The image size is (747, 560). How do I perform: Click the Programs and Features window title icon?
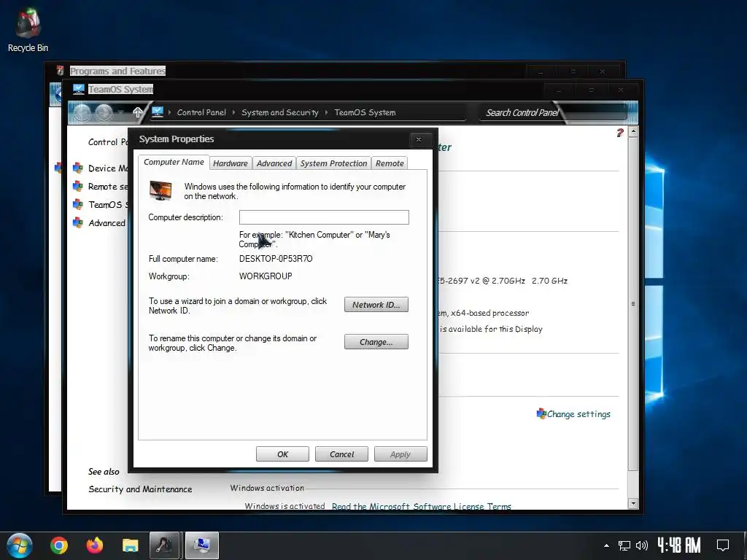coord(60,71)
